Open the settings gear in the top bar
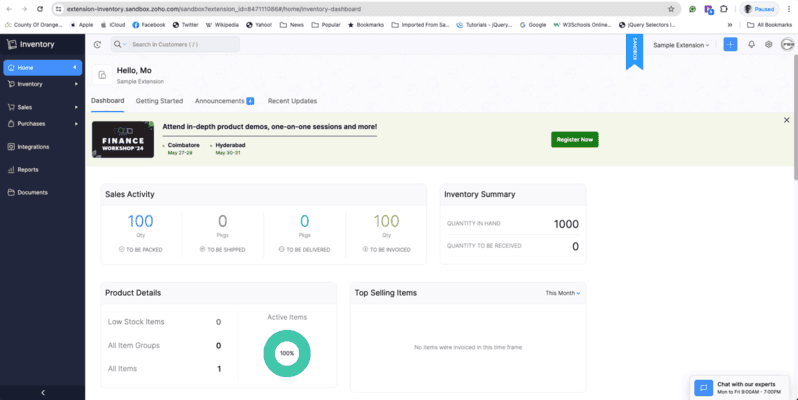 768,44
